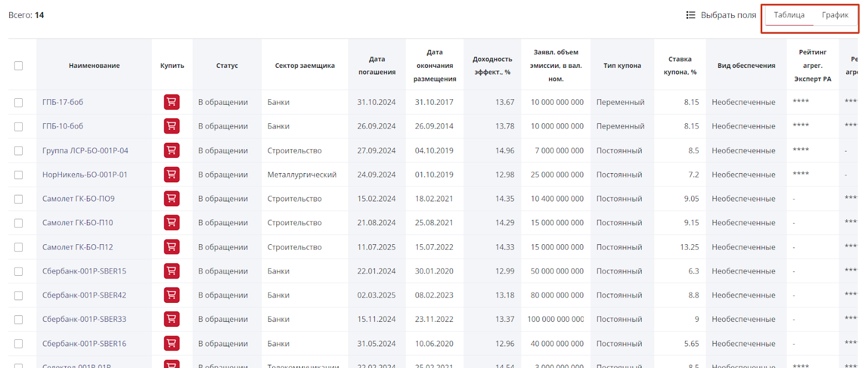Open Самолет ГК-БО-П12 link
Screen dimensions: 868x368
78,247
